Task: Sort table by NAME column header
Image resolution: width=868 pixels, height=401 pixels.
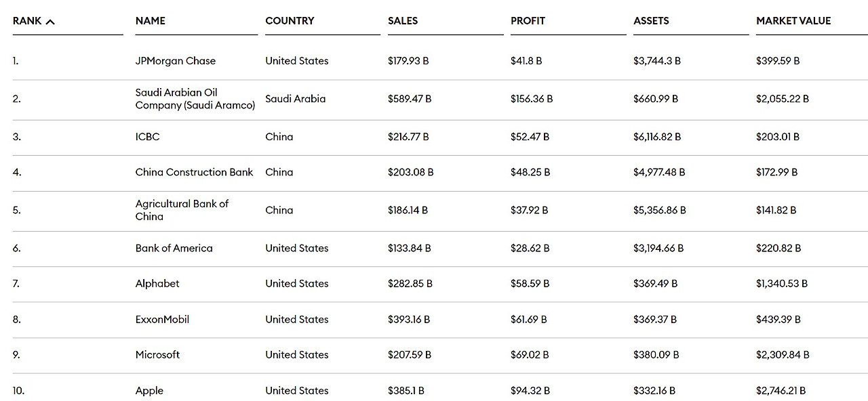Action: pyautogui.click(x=150, y=21)
